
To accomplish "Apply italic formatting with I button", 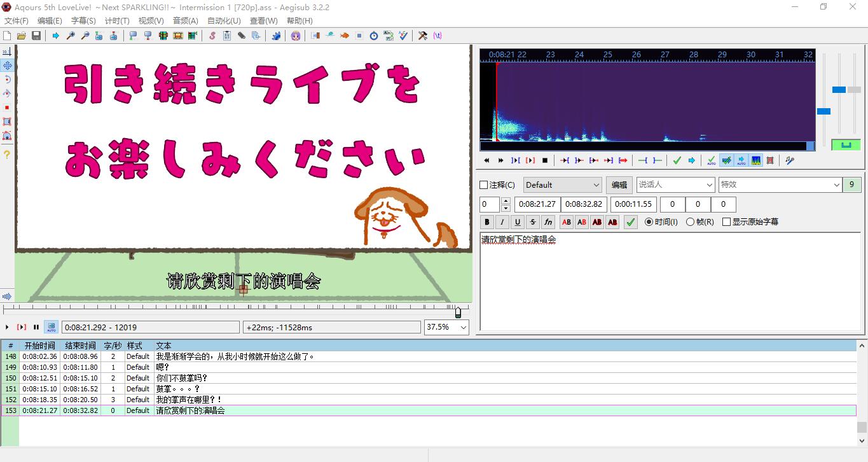I will 502,222.
